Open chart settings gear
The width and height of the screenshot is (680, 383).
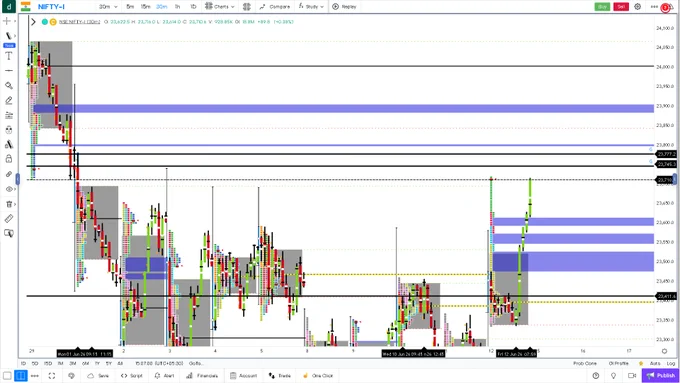pyautogui.click(x=638, y=7)
